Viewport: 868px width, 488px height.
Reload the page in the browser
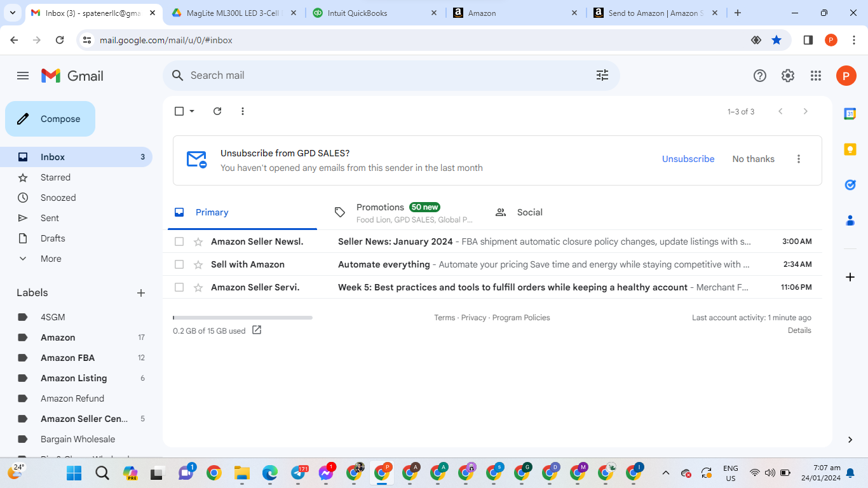click(x=60, y=40)
